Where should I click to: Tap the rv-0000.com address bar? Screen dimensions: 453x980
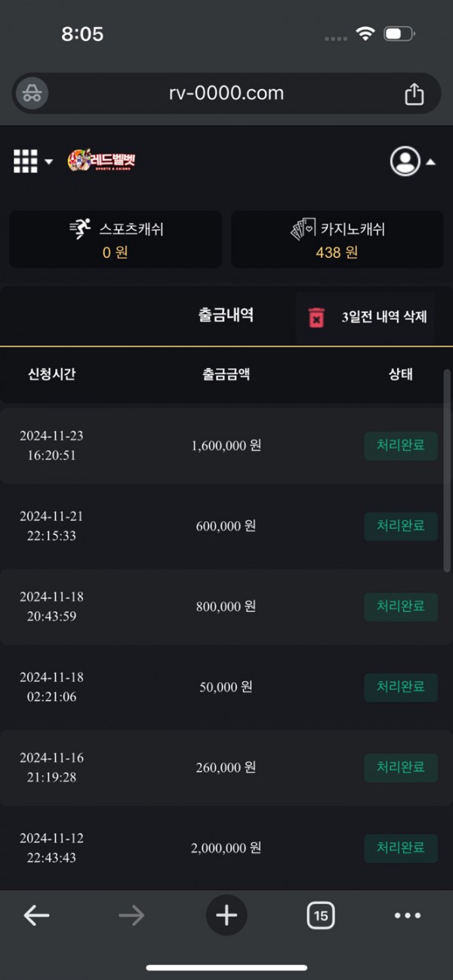click(226, 94)
